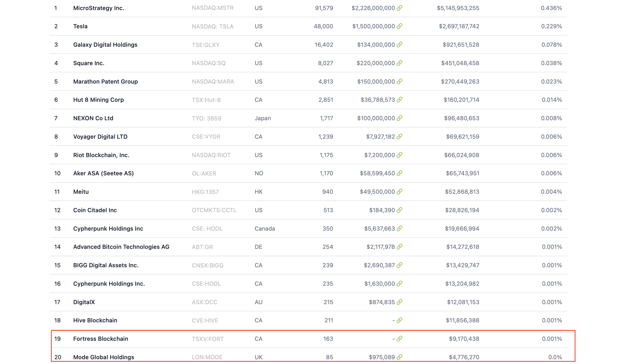The width and height of the screenshot is (617, 364).
Task: Click the Square Inc. name
Action: pos(89,63)
